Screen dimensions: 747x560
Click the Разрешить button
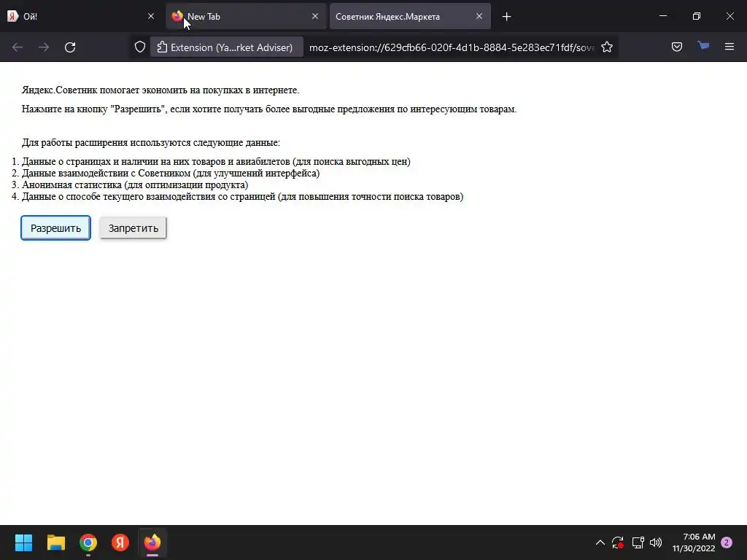55,228
